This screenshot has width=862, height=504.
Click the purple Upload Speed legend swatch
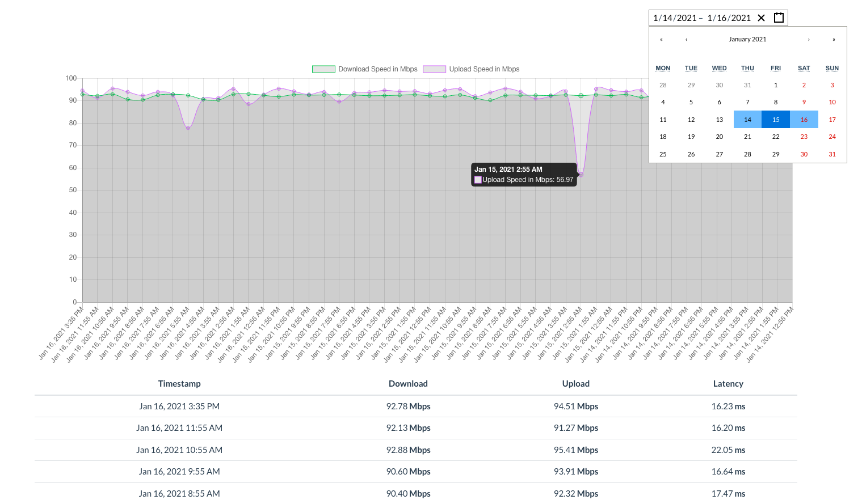pos(434,69)
